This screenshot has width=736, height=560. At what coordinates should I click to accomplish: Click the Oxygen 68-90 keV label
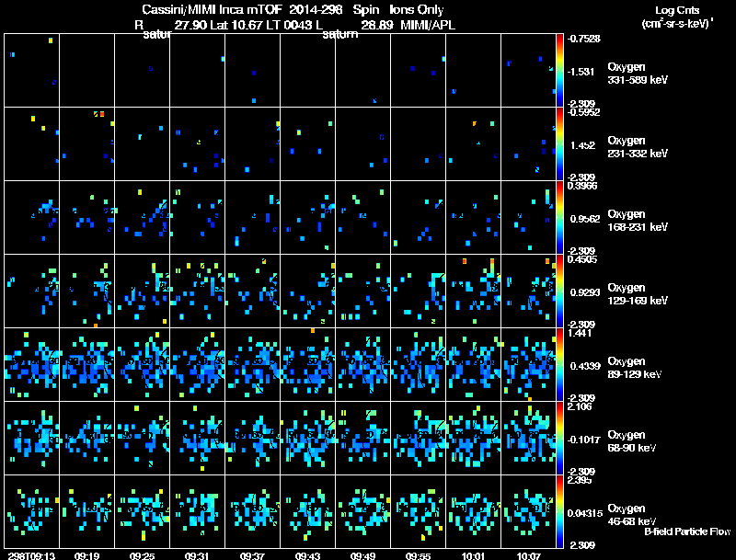coord(632,441)
